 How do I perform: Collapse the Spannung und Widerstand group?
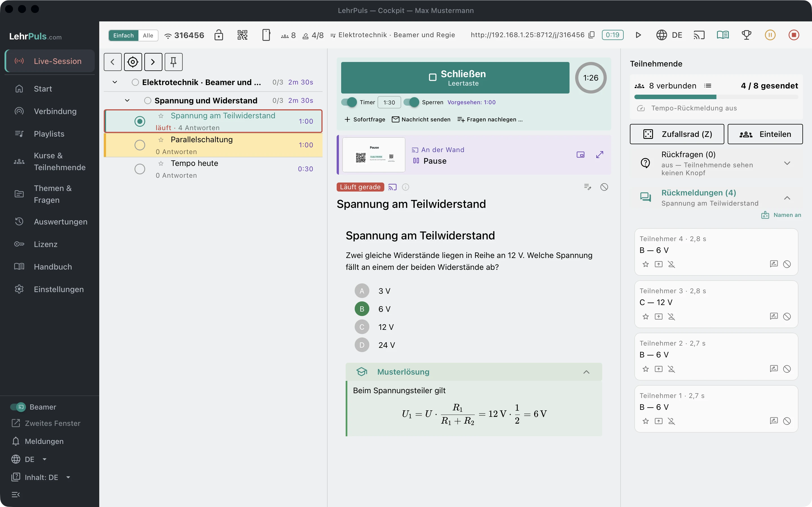(127, 101)
